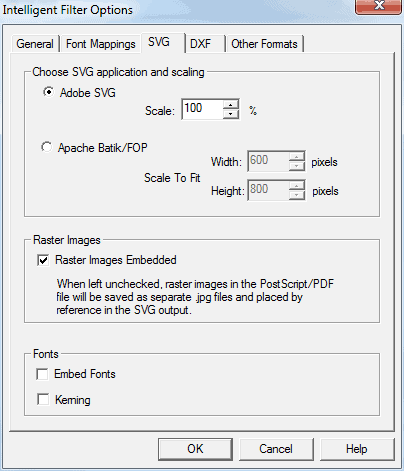Increase Scale percent with up arrow
This screenshot has width=404, height=471.
click(231, 105)
